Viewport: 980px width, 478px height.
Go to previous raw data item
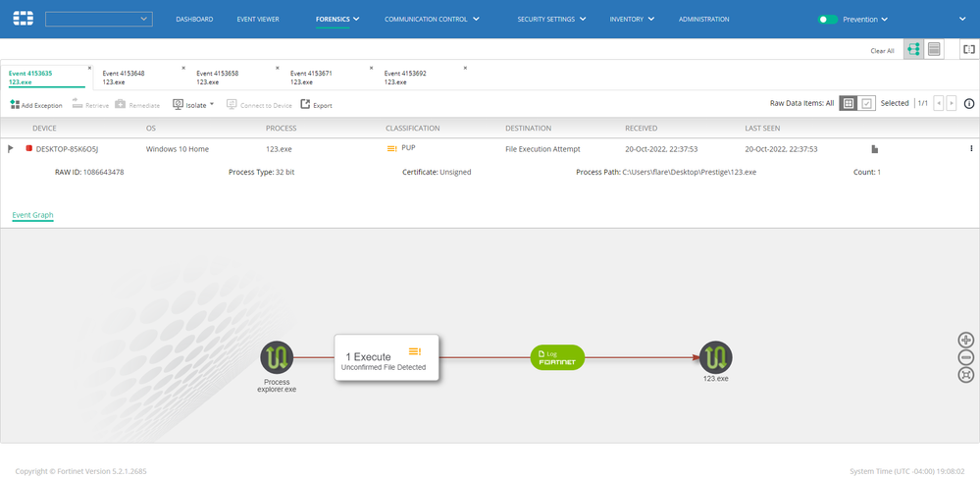pos(938,104)
